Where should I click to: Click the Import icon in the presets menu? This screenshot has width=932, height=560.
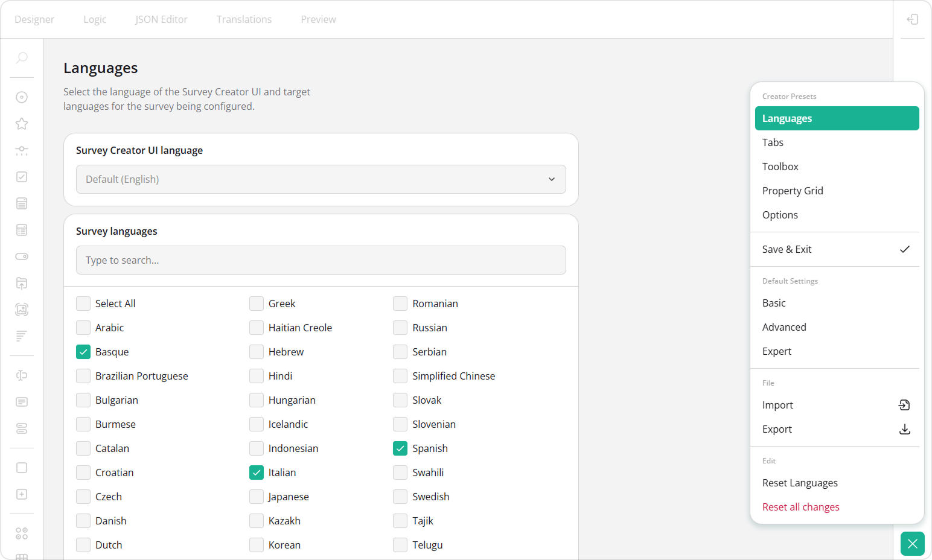904,405
